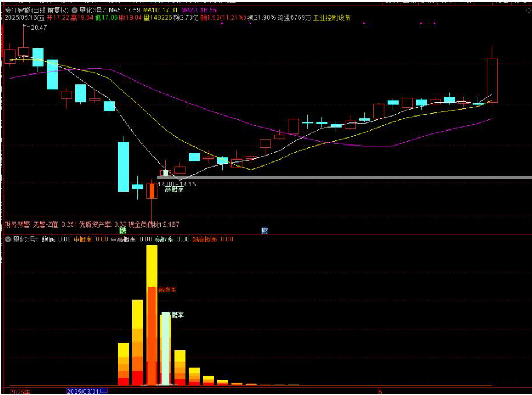Image resolution: width=532 pixels, height=395 pixels.
Task: Open the 量化3号Z indicator name menu
Action: click(93, 10)
